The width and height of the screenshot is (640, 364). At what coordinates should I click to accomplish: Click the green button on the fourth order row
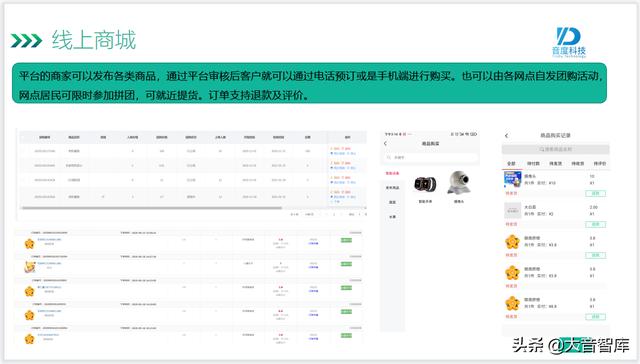(346, 312)
